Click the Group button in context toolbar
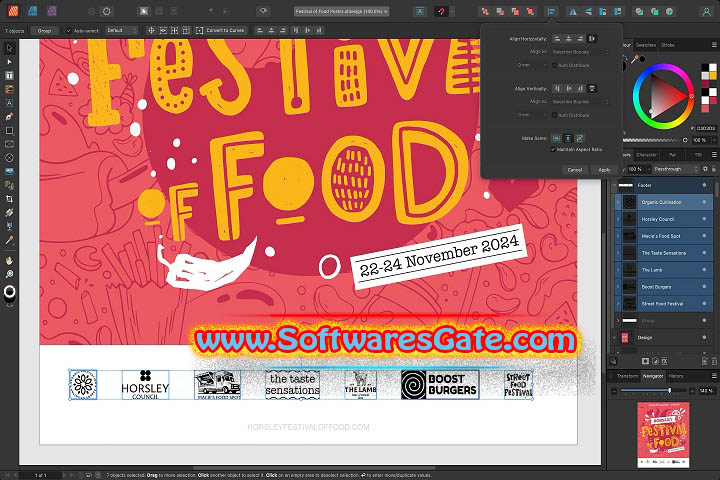720x480 pixels. tap(45, 31)
